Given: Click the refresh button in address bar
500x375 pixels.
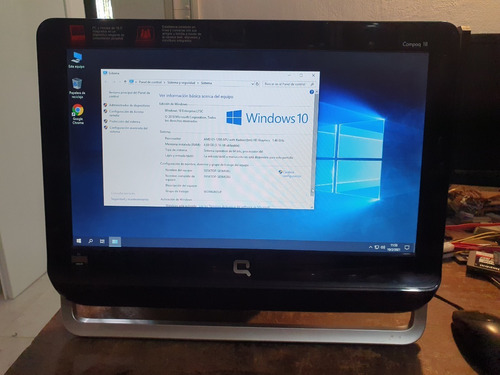Looking at the screenshot, I should (x=257, y=84).
